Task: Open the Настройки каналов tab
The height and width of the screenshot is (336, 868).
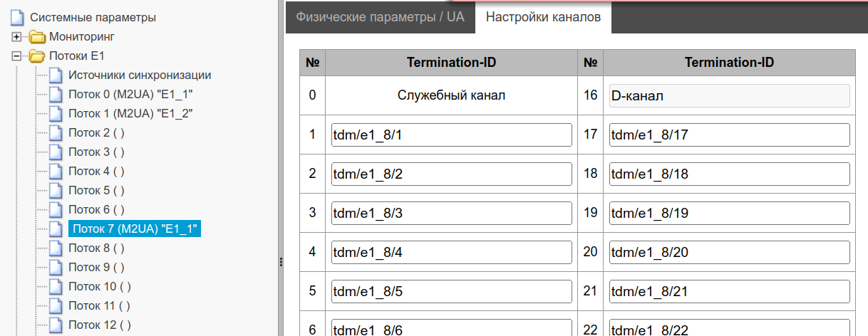Action: coord(543,17)
